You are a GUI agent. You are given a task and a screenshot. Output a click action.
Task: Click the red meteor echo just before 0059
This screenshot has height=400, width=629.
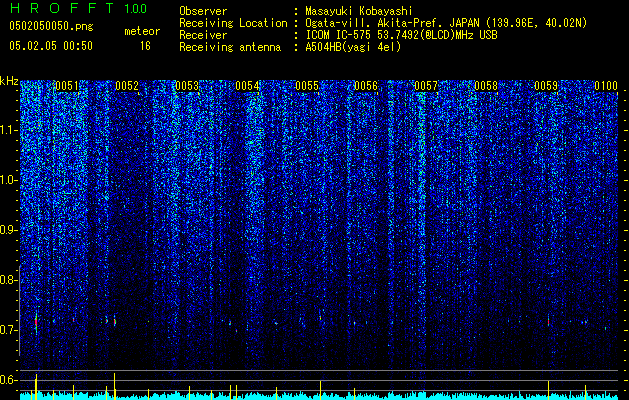click(x=548, y=322)
